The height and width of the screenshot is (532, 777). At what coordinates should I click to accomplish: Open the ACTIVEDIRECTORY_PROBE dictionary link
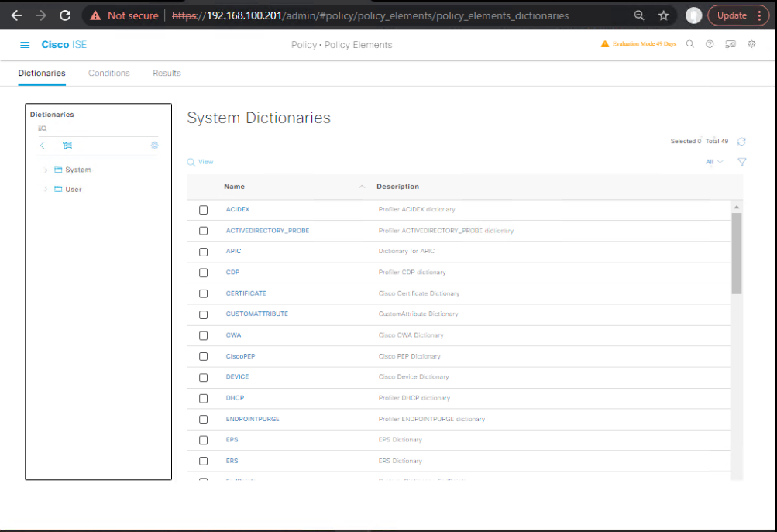pos(267,231)
